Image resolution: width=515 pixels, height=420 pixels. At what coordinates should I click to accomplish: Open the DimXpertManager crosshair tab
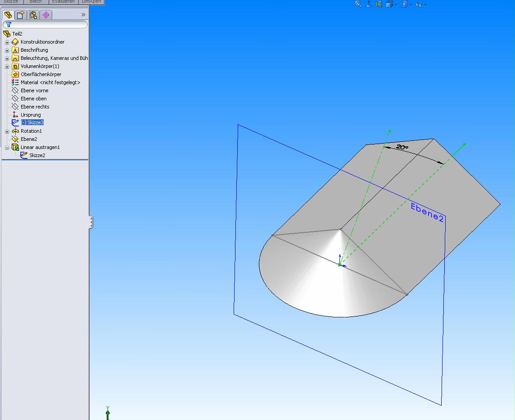[46, 15]
